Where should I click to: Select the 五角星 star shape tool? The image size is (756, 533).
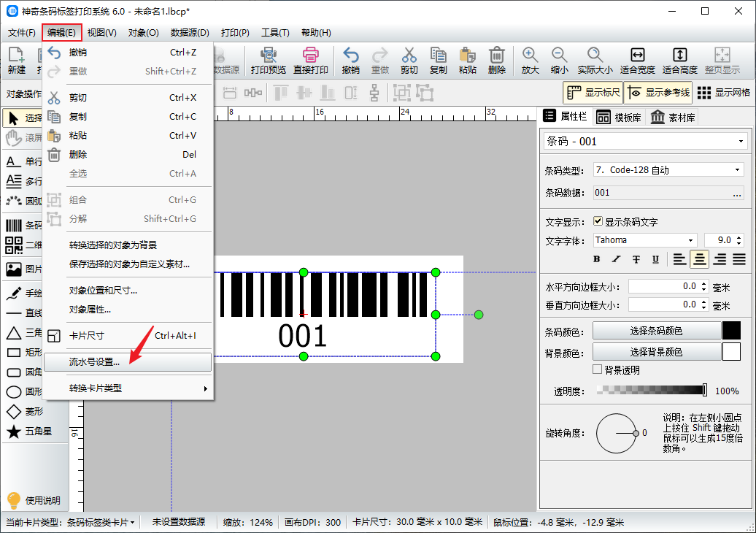pos(29,432)
